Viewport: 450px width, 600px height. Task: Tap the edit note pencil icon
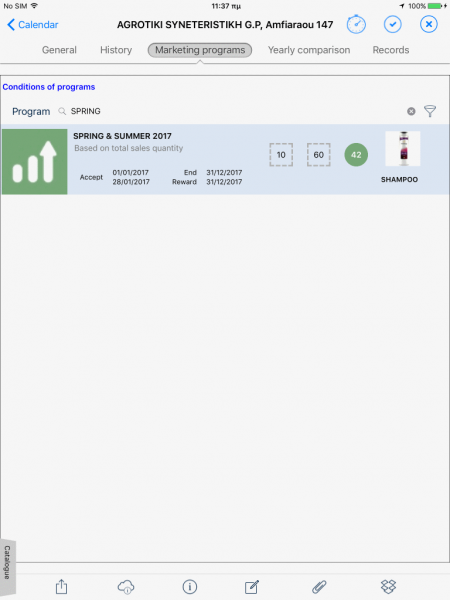pos(252,587)
